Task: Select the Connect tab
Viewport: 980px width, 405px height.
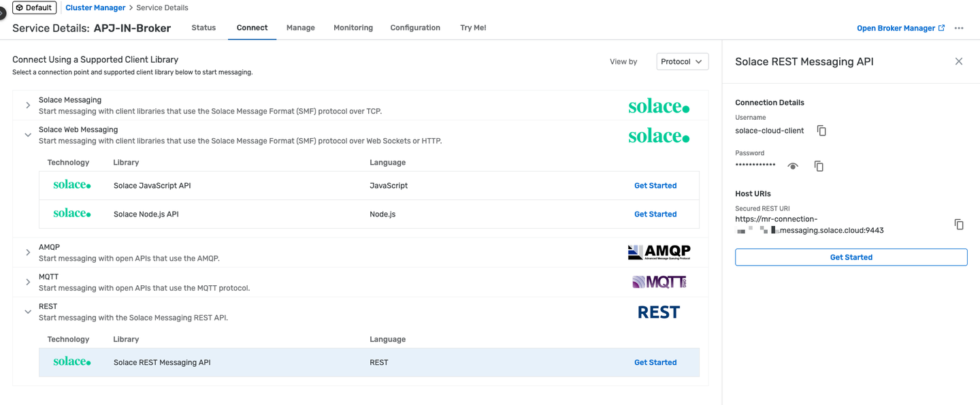Action: (252, 28)
